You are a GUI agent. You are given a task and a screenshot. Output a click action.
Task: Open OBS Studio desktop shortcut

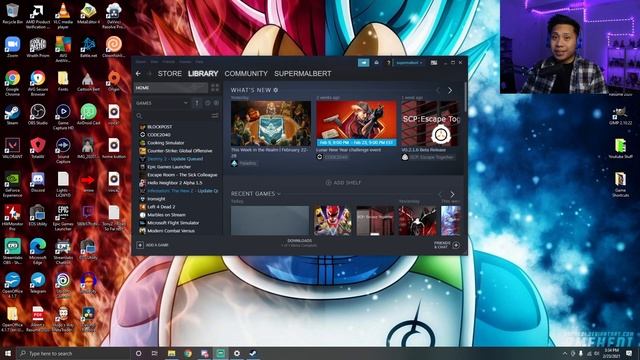click(x=38, y=115)
